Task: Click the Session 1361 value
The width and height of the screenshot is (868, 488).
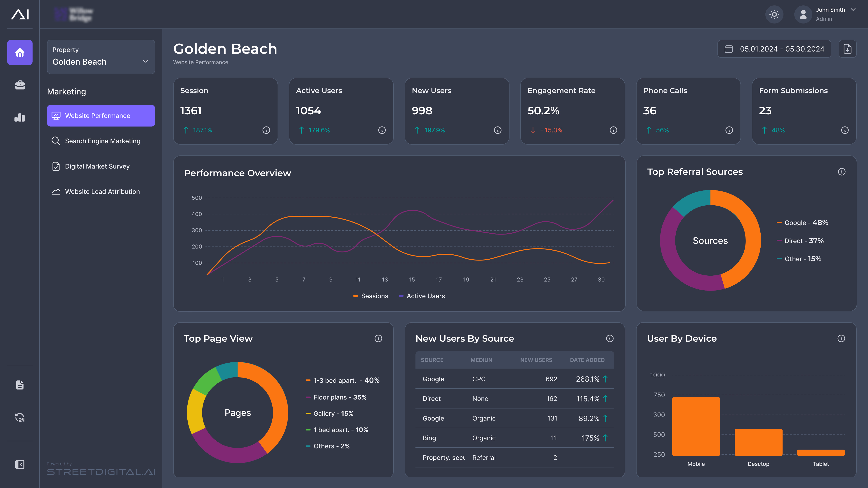Action: [x=191, y=110]
